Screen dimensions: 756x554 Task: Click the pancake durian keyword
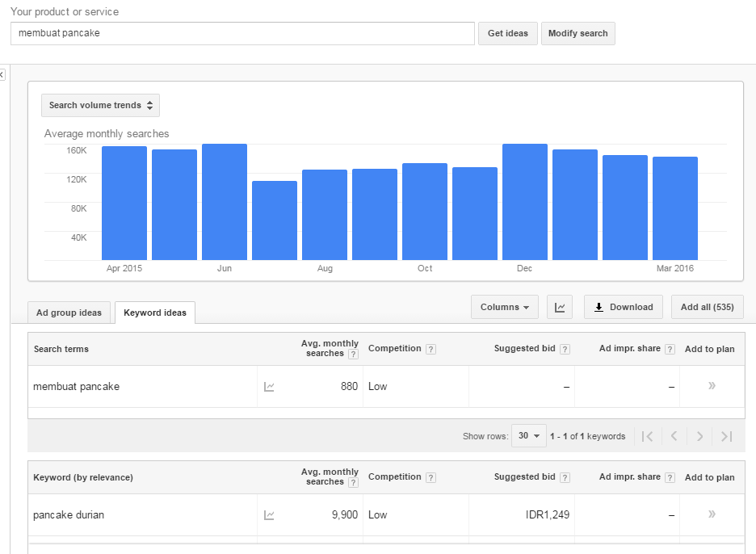69,515
